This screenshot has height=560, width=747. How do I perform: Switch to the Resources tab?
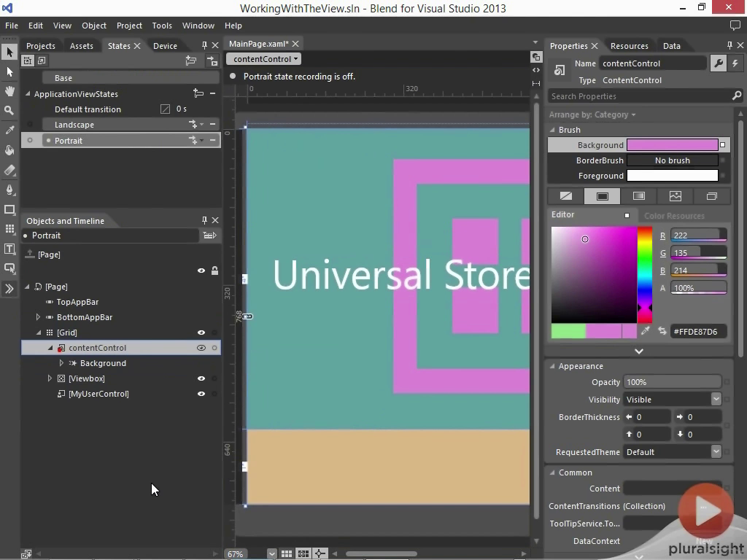(629, 46)
